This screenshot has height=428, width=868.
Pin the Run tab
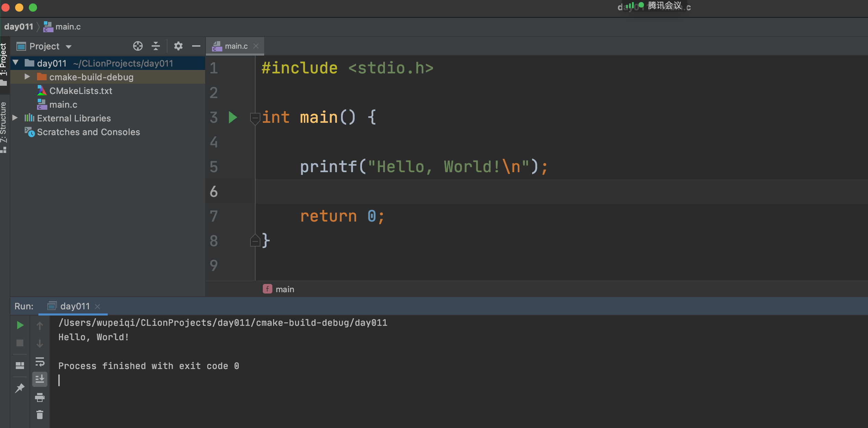(x=20, y=388)
